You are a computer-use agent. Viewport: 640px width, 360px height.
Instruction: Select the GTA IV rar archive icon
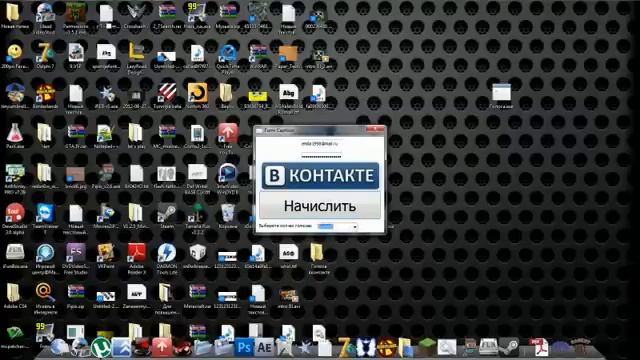pos(76,136)
